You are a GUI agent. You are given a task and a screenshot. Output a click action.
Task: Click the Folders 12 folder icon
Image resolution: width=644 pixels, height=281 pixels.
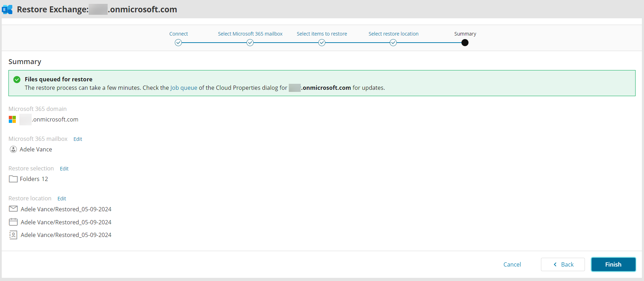[13, 179]
